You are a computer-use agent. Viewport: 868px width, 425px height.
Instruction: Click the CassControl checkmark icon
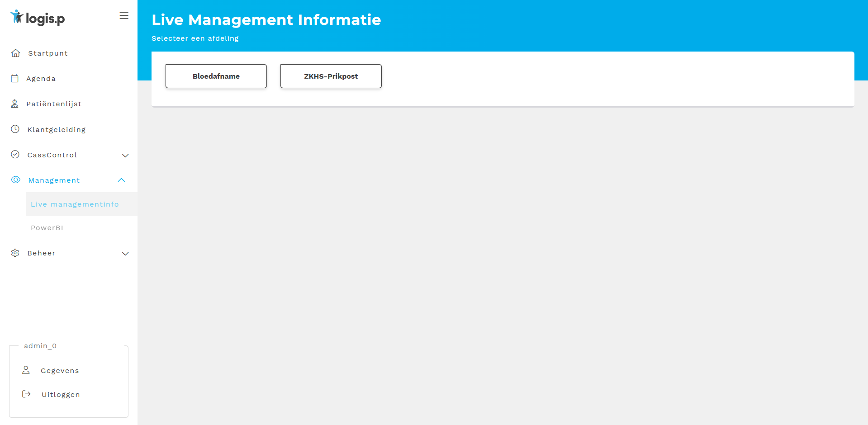(16, 154)
